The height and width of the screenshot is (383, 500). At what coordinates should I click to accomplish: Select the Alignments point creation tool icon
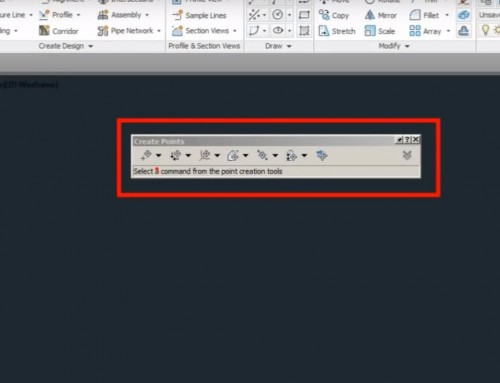pos(205,155)
